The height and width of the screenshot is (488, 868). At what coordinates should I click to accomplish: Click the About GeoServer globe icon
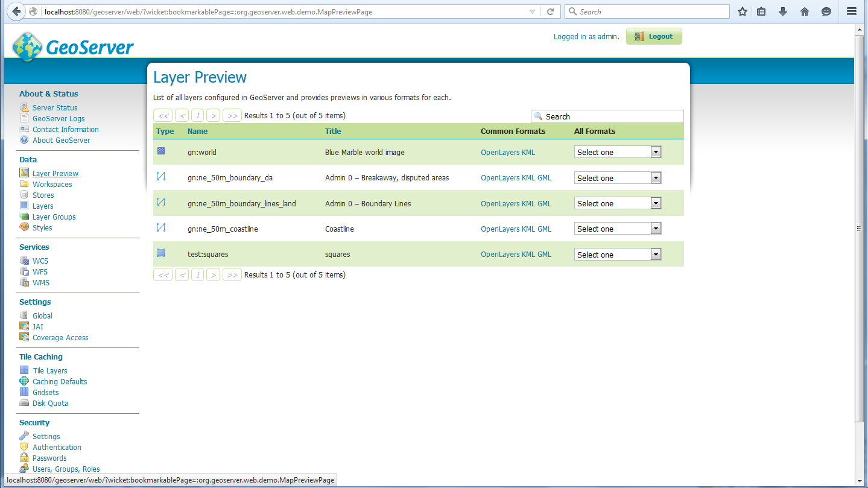click(x=24, y=140)
